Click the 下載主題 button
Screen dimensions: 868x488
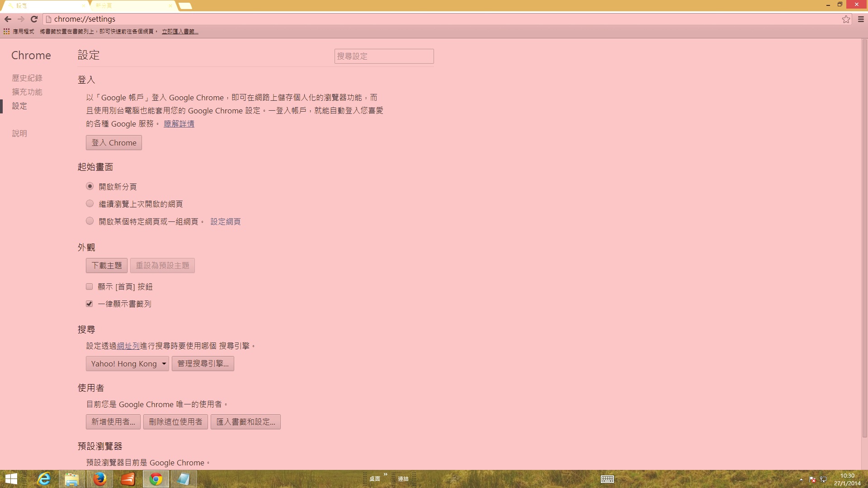coord(107,266)
